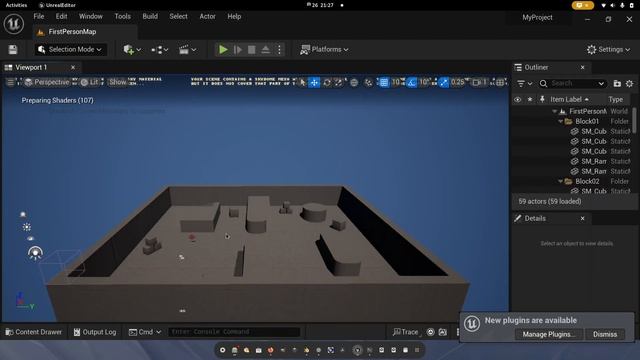Screen dimensions: 640x360
Task: Open the Perspective view type dropdown
Action: (47, 82)
